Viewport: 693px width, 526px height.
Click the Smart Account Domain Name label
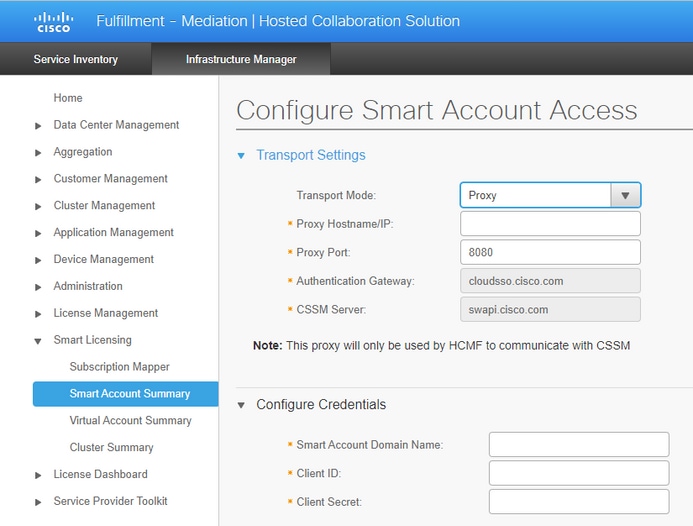pos(369,445)
